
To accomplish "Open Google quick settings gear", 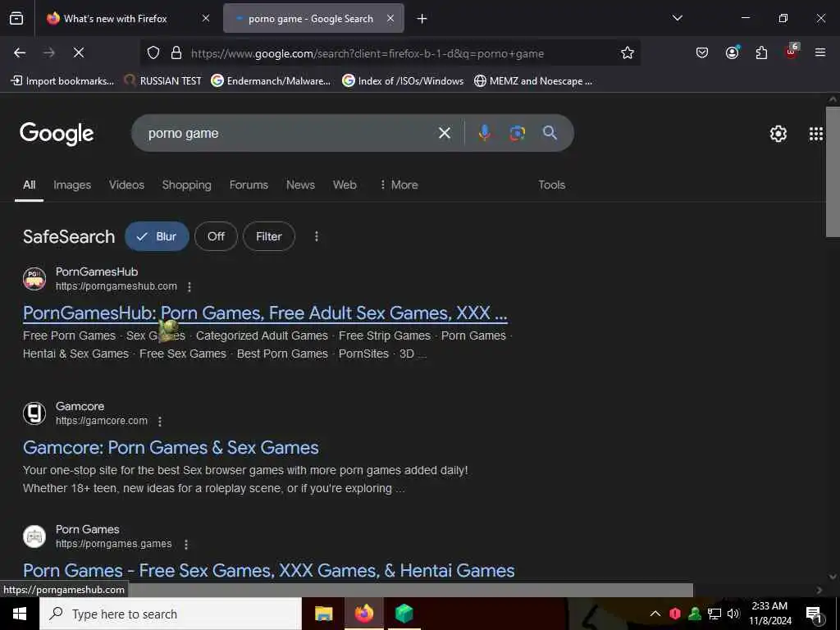I will click(x=778, y=134).
